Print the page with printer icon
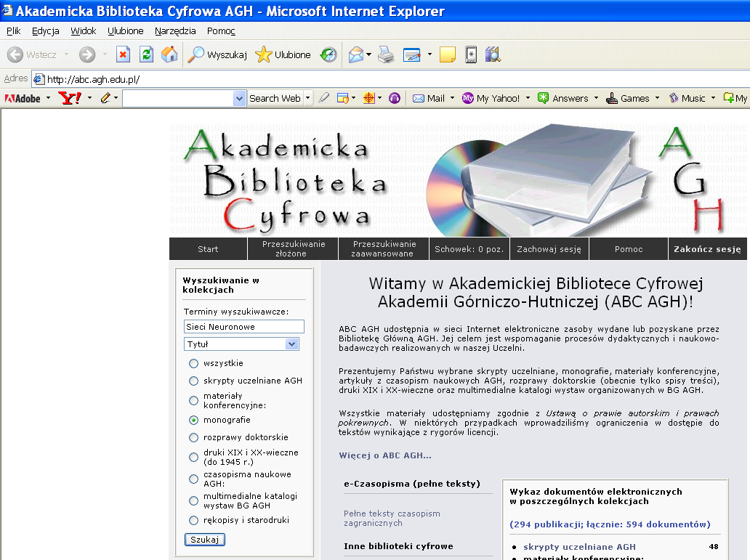 coord(386,54)
